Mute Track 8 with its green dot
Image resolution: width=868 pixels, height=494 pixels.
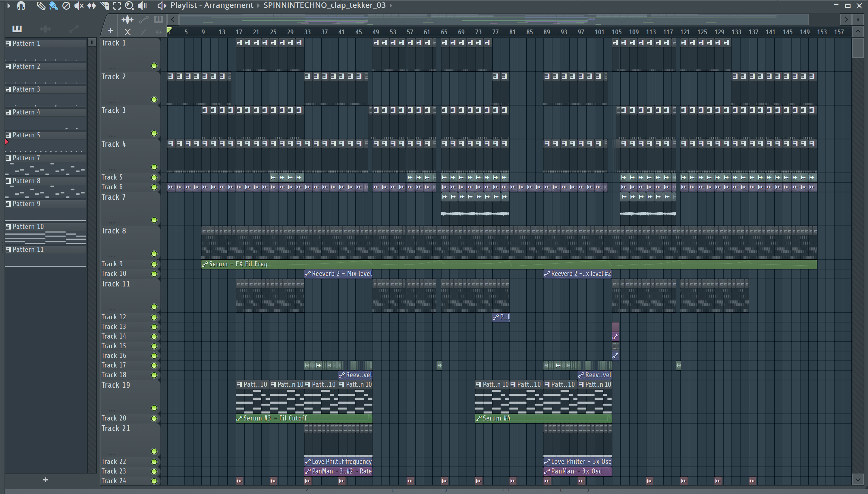154,254
